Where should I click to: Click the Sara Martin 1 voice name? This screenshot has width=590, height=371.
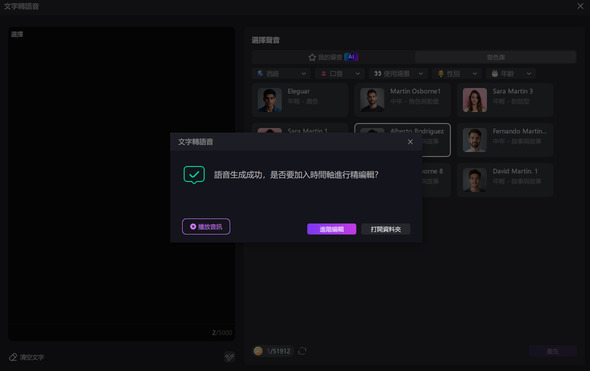(307, 130)
